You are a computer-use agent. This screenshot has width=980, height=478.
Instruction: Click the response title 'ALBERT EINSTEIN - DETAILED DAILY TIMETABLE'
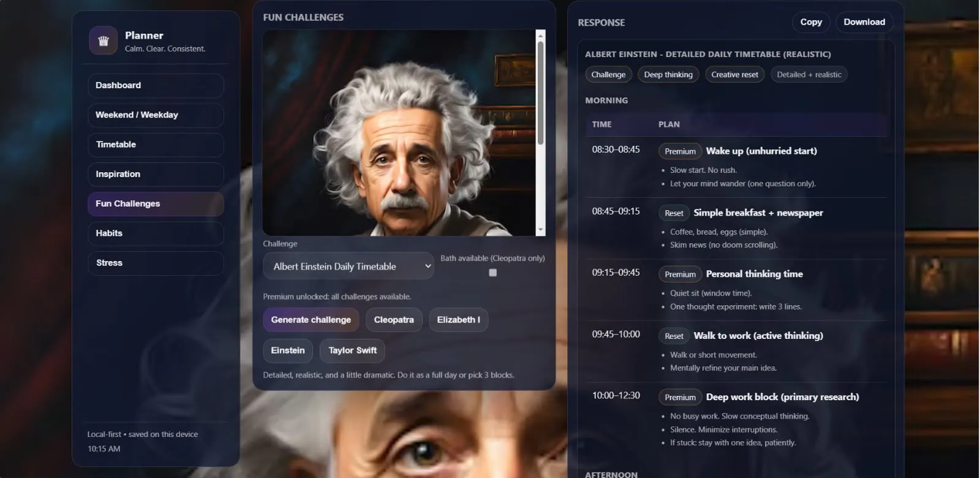click(707, 55)
